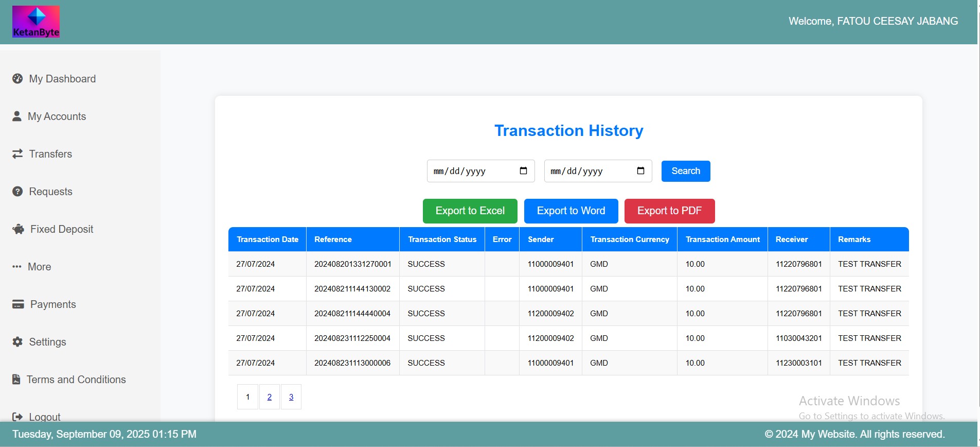Click the Requests question mark icon
Screen dimensions: 980x447
tap(17, 191)
